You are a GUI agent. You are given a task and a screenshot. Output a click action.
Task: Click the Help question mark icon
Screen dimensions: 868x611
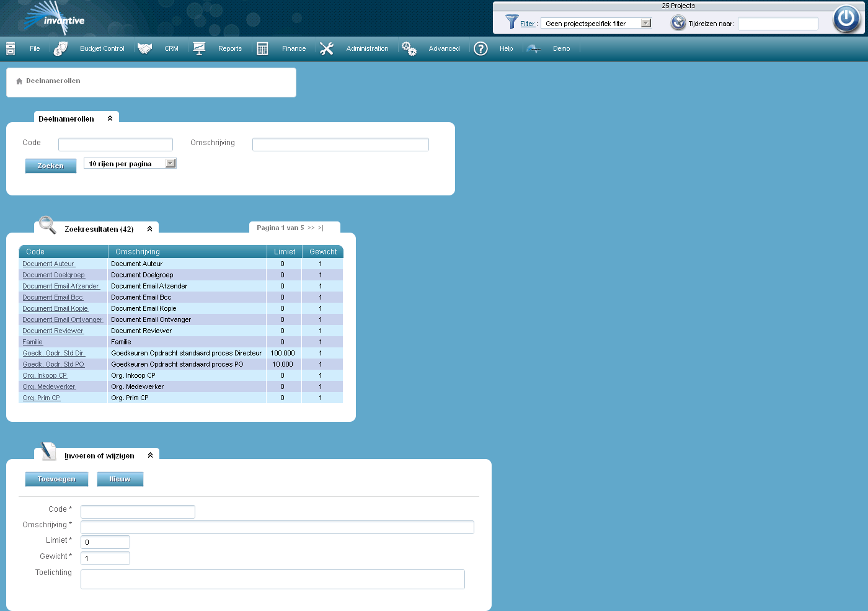pyautogui.click(x=480, y=48)
